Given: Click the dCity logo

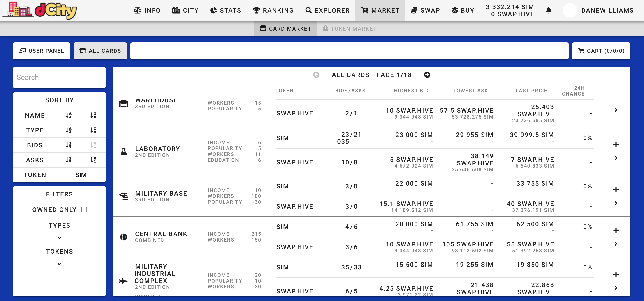Looking at the screenshot, I should pyautogui.click(x=40, y=11).
